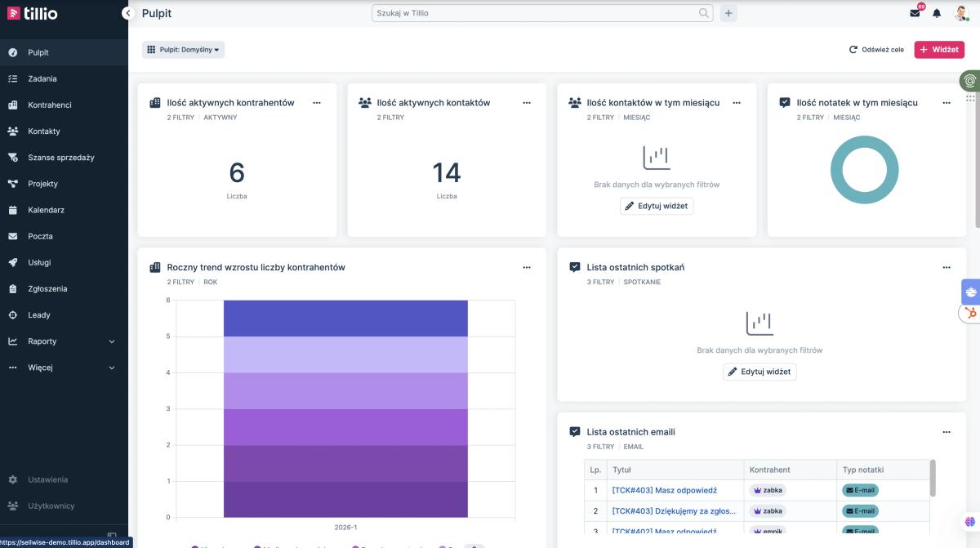
Task: Click the Lp. column header
Action: coord(595,470)
